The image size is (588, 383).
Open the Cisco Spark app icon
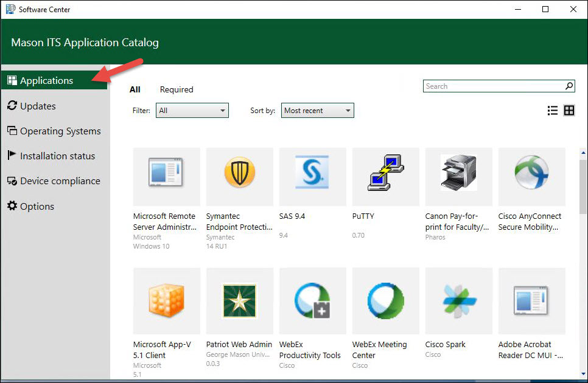click(458, 301)
